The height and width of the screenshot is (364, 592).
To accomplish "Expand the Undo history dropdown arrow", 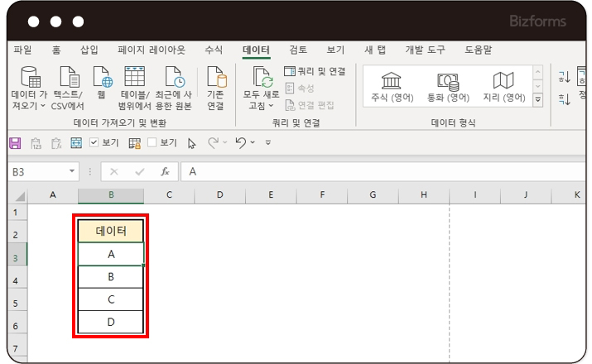I will tap(252, 143).
